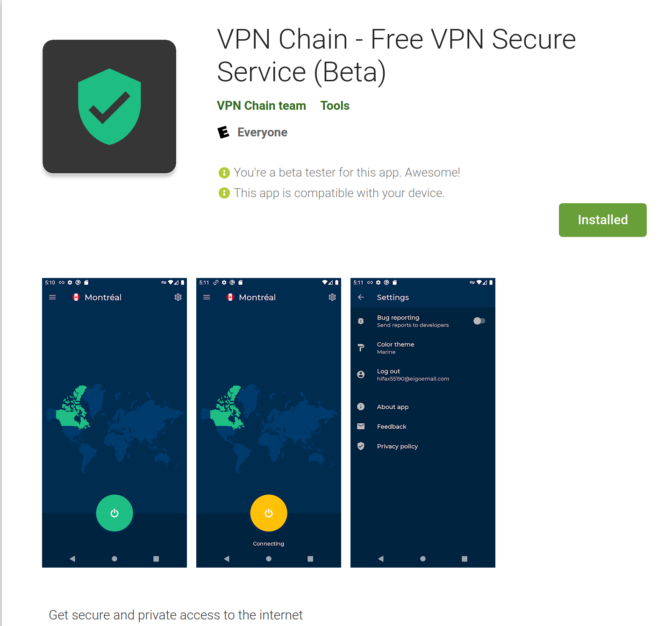Open the Privacy policy entry
This screenshot has height=626, width=672.
[x=423, y=446]
